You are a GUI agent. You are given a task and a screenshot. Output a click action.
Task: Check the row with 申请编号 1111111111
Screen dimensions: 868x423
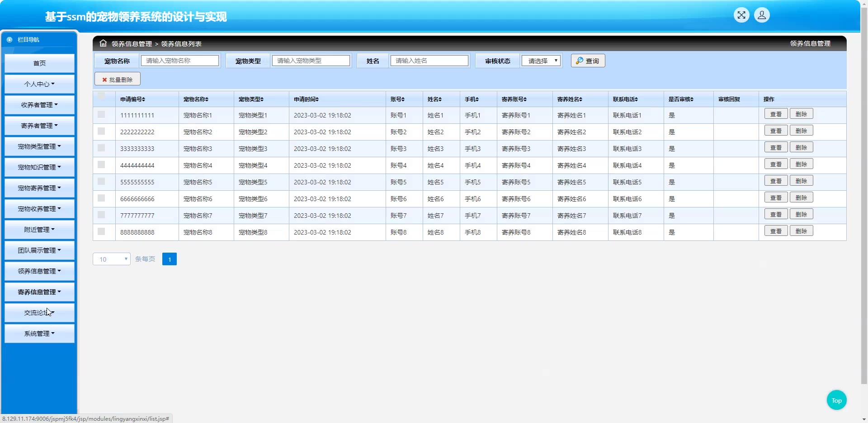pos(101,115)
